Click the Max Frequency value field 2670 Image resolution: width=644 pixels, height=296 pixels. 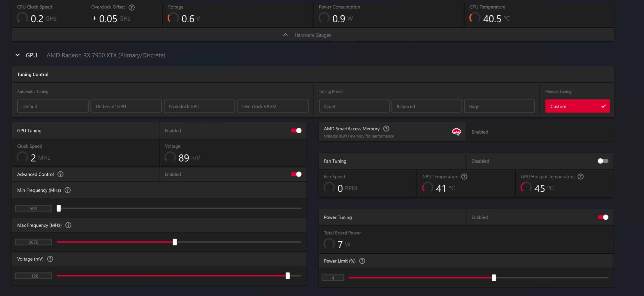pos(33,242)
